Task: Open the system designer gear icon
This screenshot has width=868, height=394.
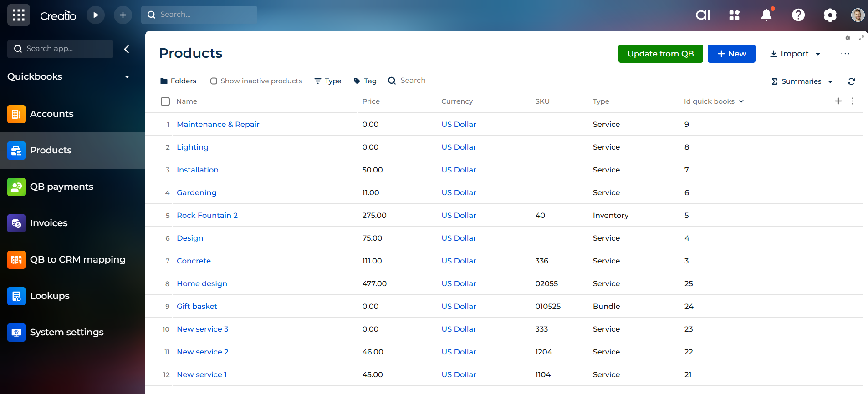Action: tap(830, 15)
